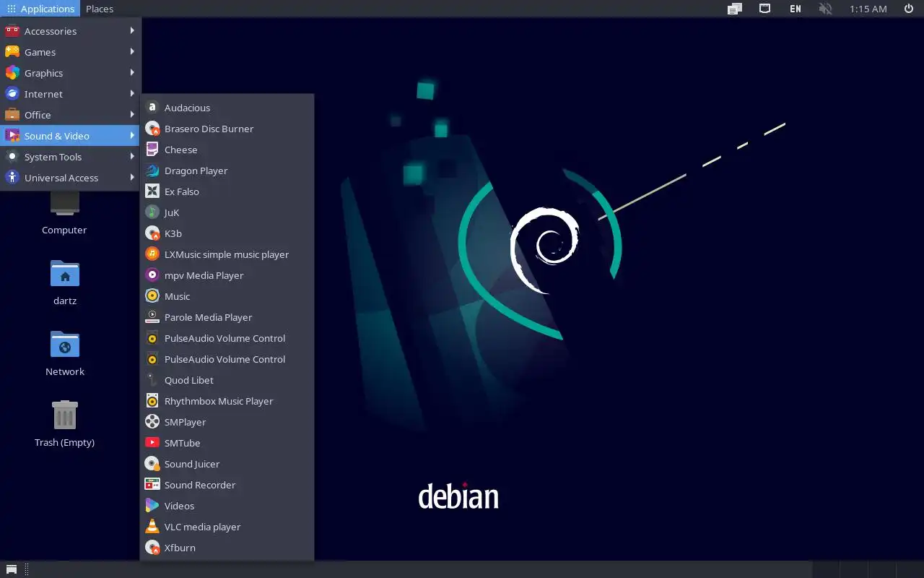Expand the Universal Access submenu arrow
Viewport: 924px width, 578px height.
[x=132, y=178]
